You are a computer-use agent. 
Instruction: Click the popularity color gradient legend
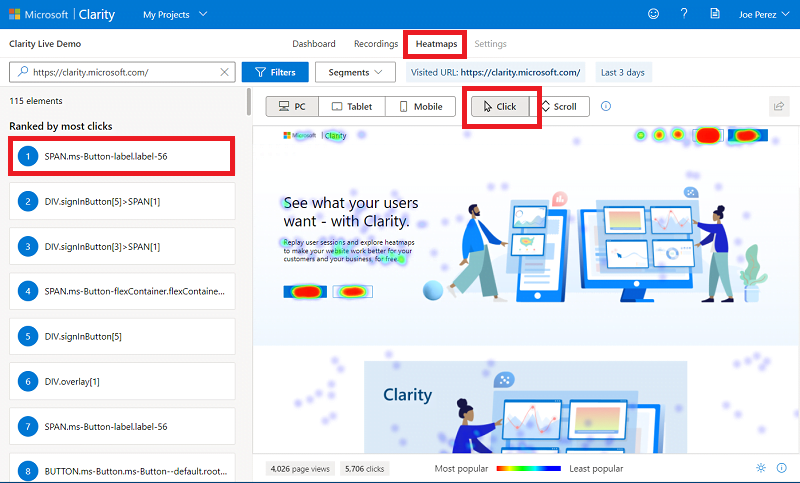tap(529, 468)
